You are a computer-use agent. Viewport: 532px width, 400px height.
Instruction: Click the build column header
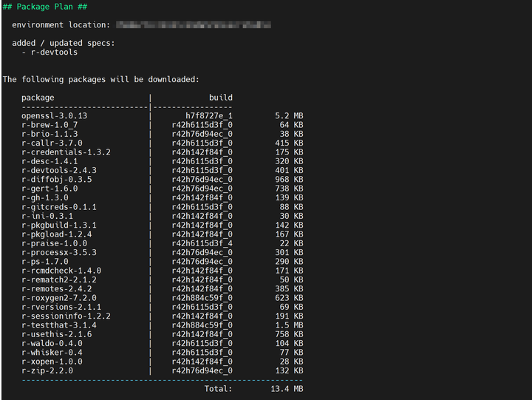[x=221, y=98]
